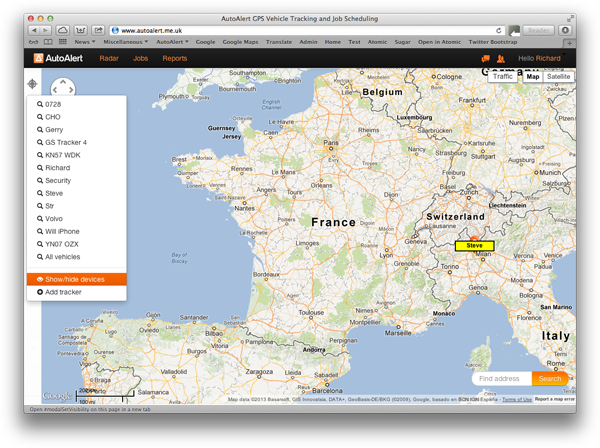Click the Find address input field

tap(502, 379)
